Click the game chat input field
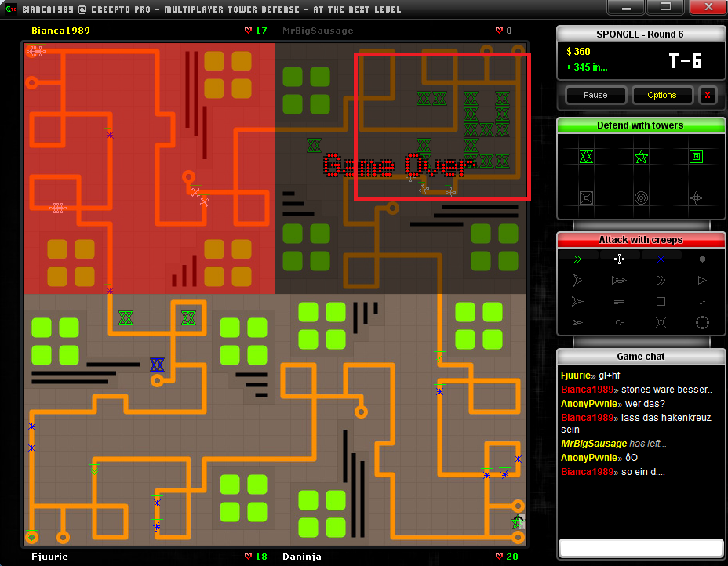 tap(640, 546)
